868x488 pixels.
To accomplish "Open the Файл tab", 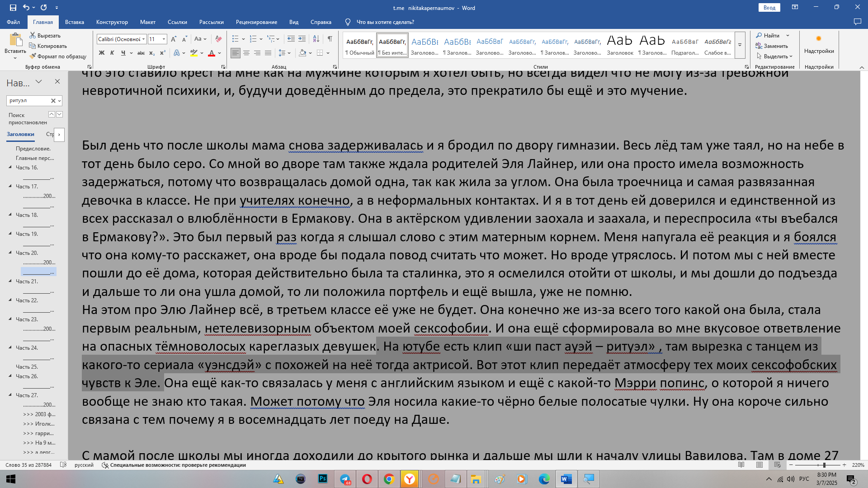I will click(13, 22).
